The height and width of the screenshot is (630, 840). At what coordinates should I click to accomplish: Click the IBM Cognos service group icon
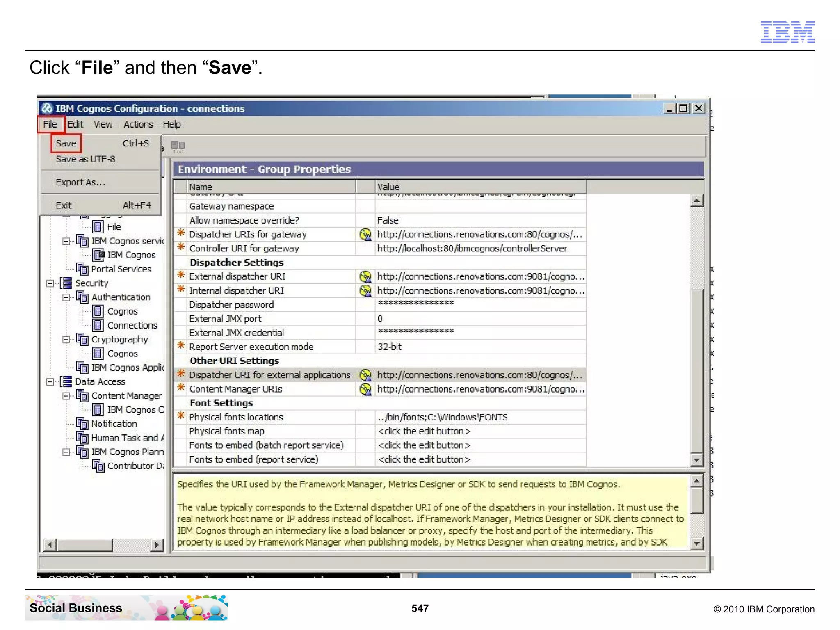[82, 241]
